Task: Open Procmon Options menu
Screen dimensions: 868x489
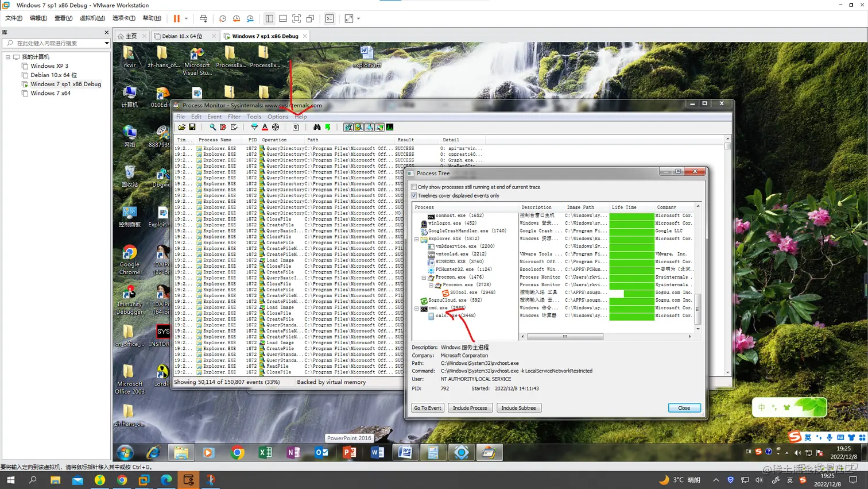Action: click(278, 117)
